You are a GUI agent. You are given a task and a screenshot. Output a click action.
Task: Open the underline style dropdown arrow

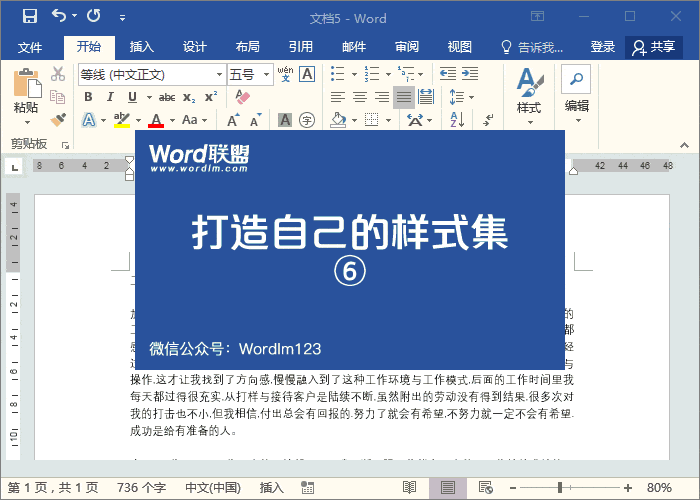(149, 97)
